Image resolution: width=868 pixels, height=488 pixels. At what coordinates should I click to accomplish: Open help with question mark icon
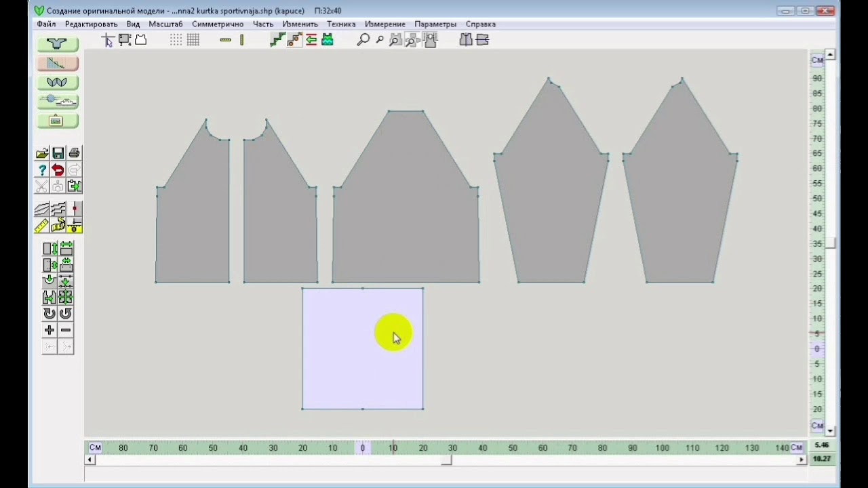pos(42,170)
